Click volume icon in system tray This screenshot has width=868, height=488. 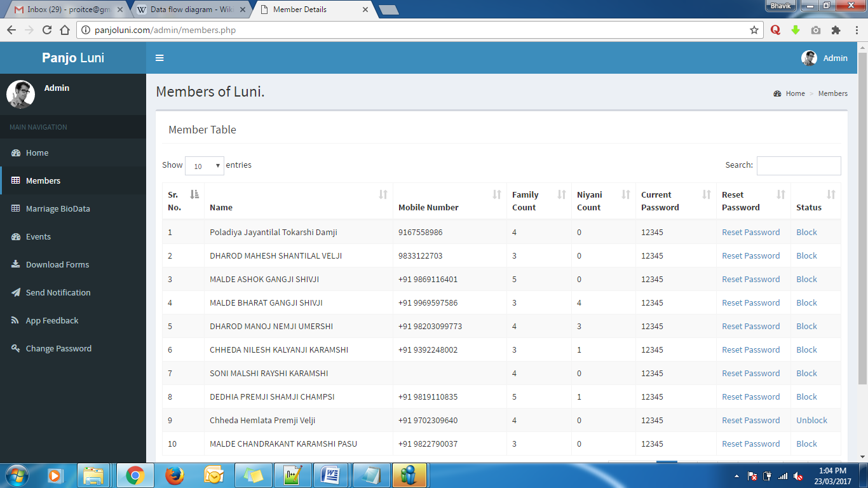click(x=798, y=476)
